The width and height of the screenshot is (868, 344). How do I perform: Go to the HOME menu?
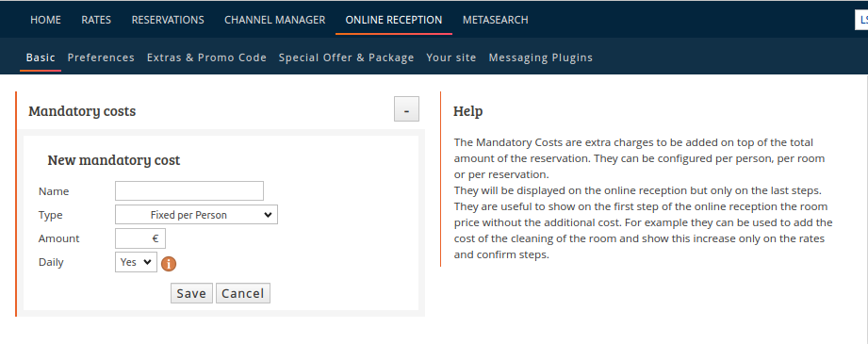45,20
